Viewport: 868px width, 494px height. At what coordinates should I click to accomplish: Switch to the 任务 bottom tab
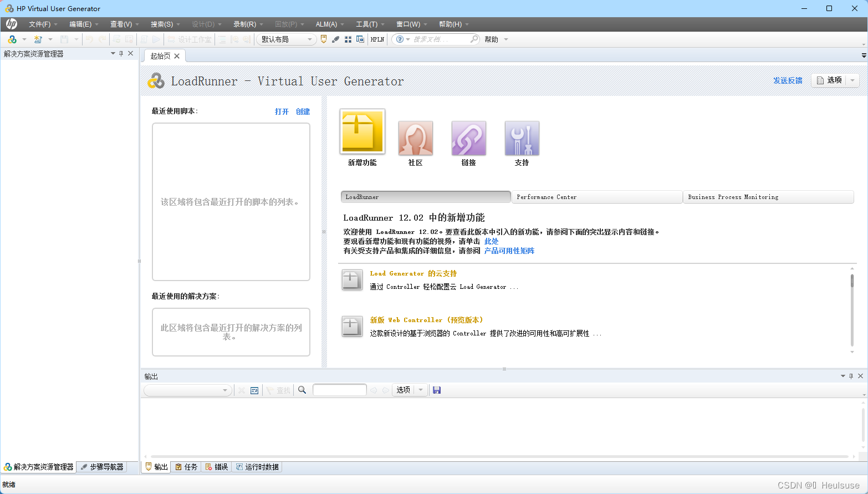[186, 467]
